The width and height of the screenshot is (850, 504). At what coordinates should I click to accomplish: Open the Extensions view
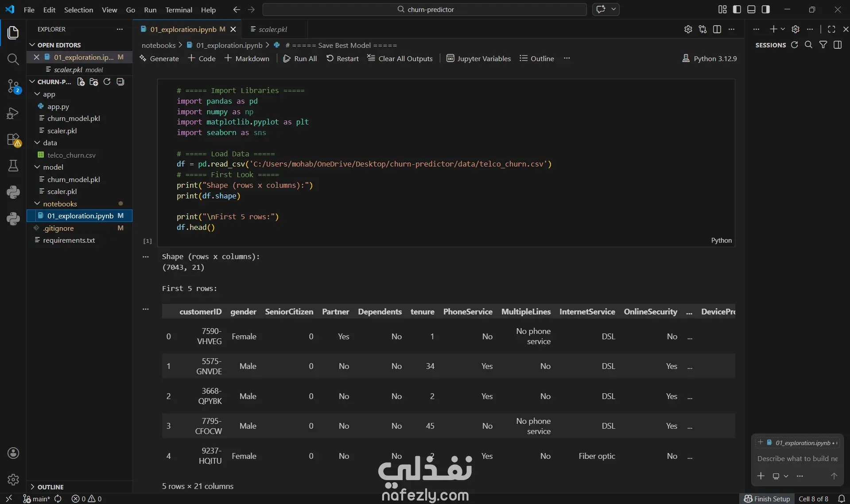coord(13,140)
